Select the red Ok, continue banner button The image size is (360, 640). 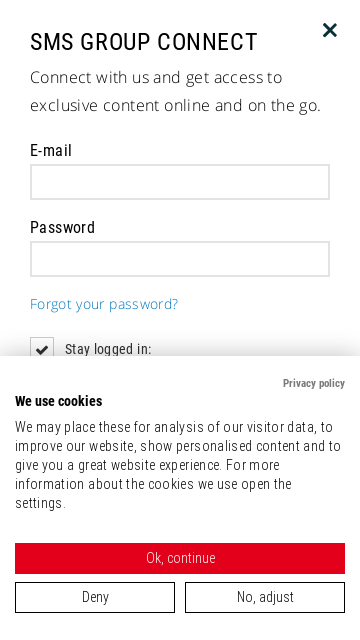click(x=180, y=558)
